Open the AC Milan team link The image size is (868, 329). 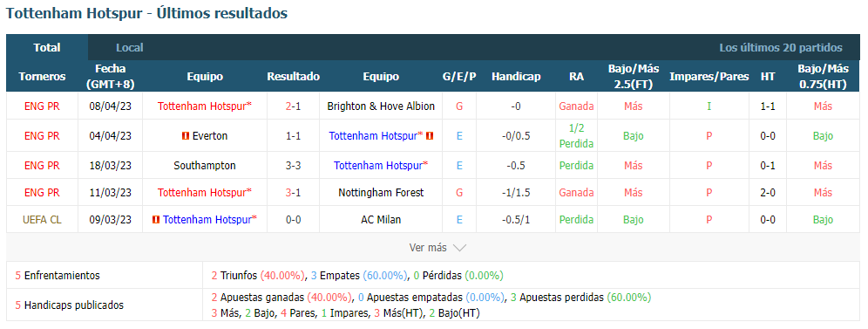tap(381, 220)
